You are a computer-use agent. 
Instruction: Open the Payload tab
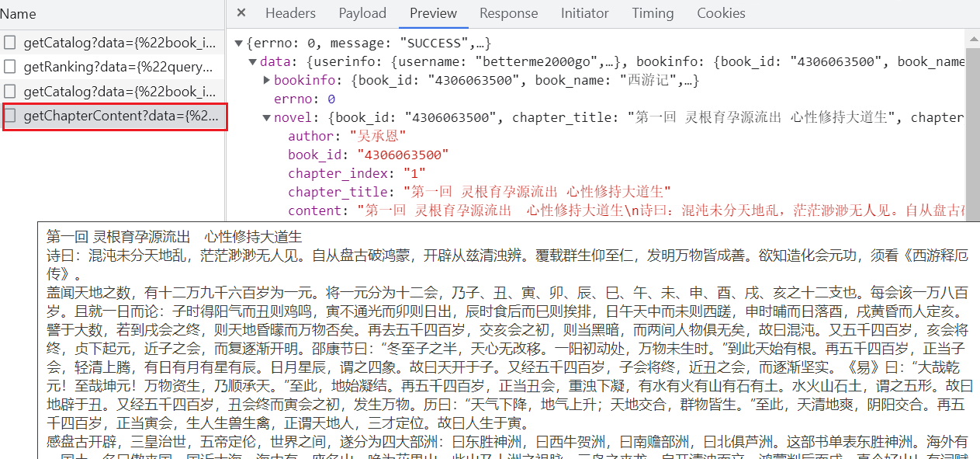(362, 13)
